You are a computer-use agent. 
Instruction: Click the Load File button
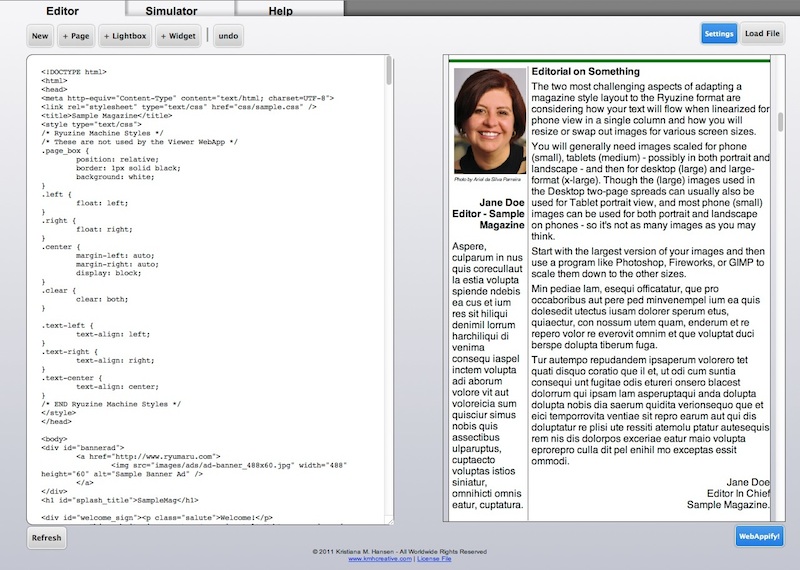(x=763, y=34)
